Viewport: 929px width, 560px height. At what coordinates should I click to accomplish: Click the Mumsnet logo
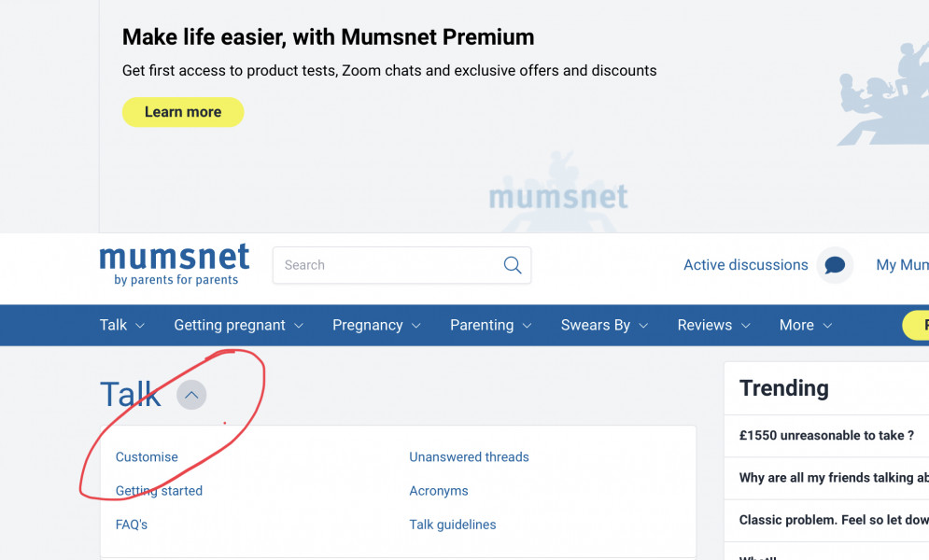174,263
